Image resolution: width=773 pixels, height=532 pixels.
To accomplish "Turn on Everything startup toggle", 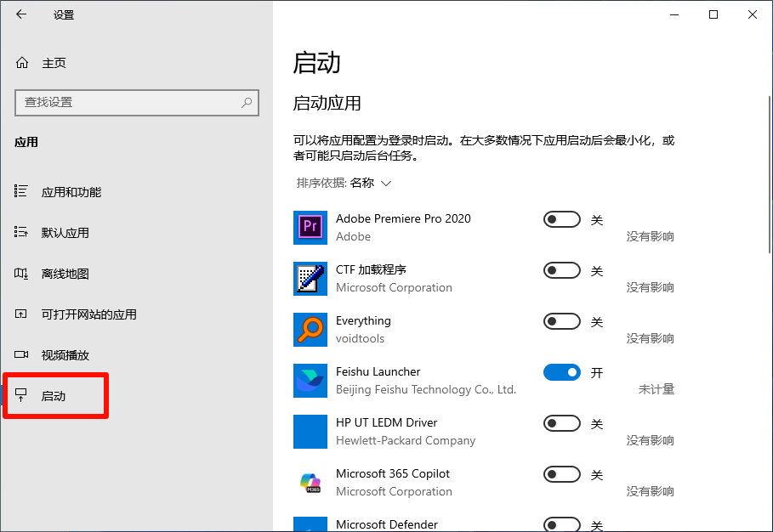I will pos(562,321).
